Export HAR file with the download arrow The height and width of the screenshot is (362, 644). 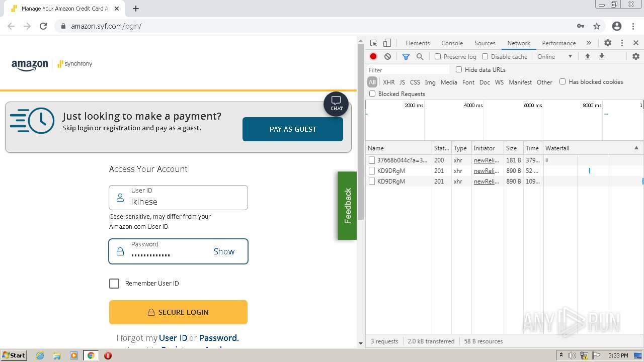601,57
